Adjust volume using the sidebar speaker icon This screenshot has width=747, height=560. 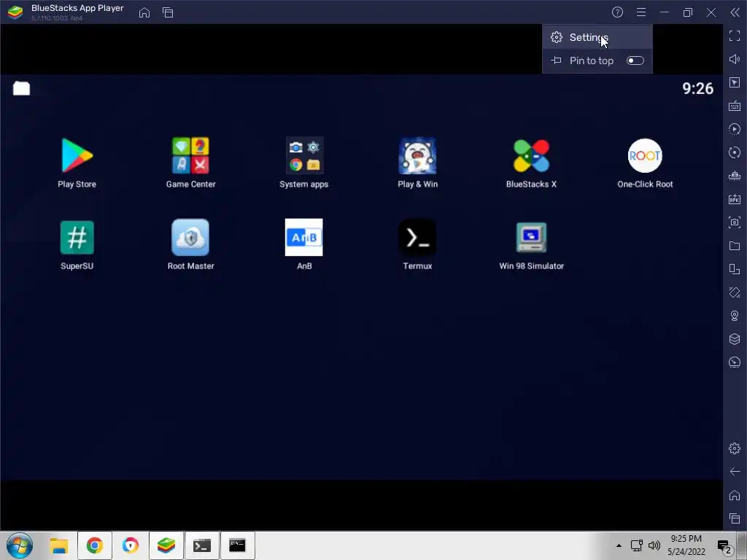point(735,59)
